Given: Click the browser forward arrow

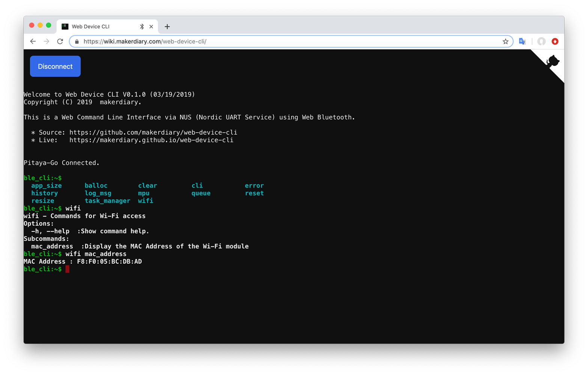Looking at the screenshot, I should click(47, 41).
